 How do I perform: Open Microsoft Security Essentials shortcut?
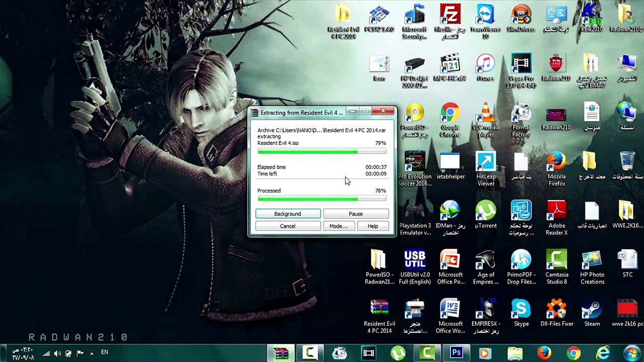415,22
